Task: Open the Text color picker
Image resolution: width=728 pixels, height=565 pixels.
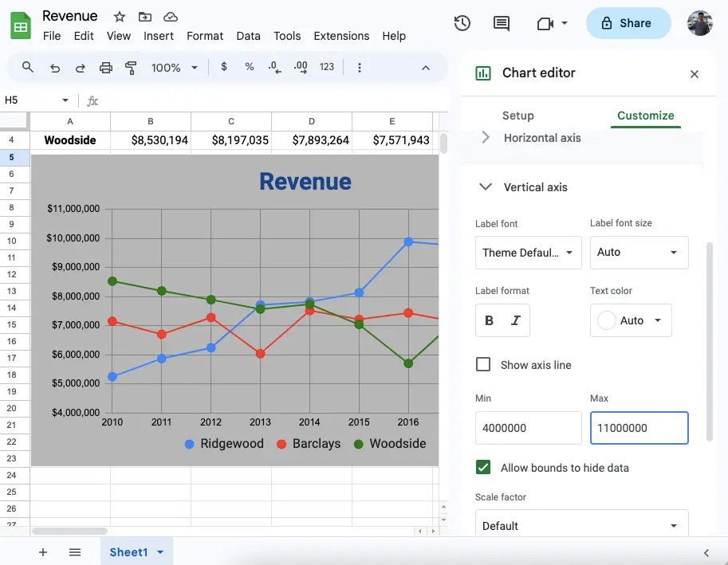Action: (631, 320)
